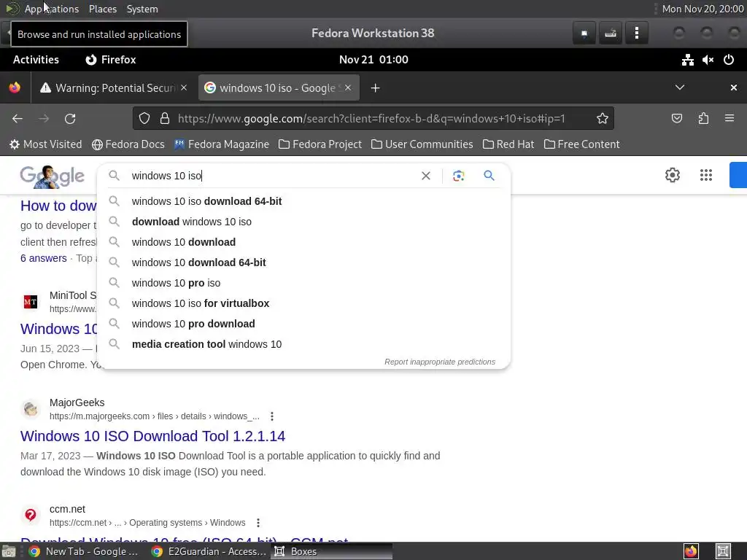Open the Red Hat bookmarks folder
747x560 pixels.
(508, 144)
